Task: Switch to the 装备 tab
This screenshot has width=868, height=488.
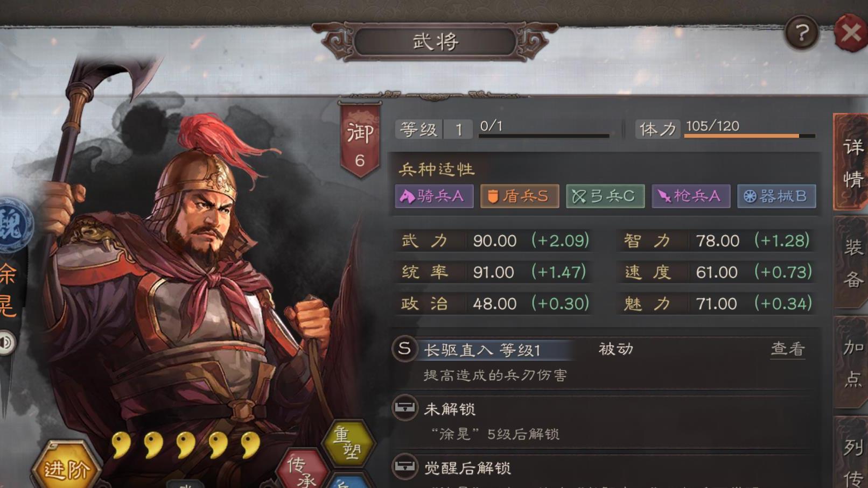Action: click(852, 263)
